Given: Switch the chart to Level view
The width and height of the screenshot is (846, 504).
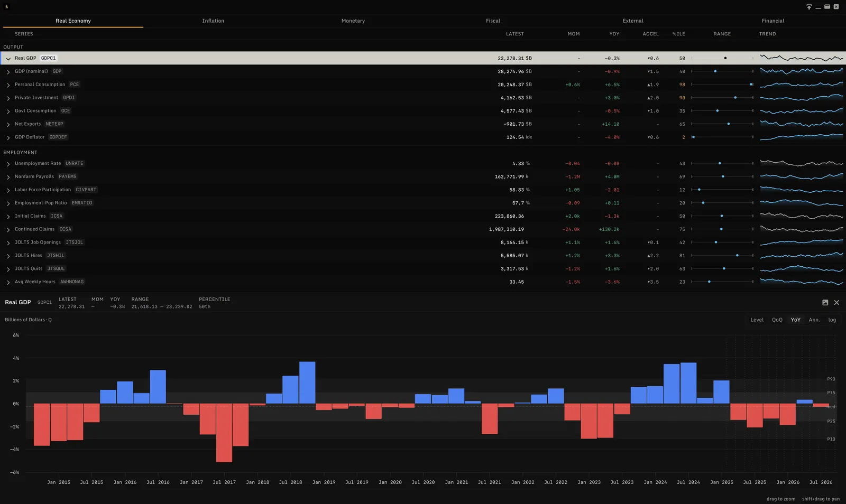Looking at the screenshot, I should click(757, 320).
